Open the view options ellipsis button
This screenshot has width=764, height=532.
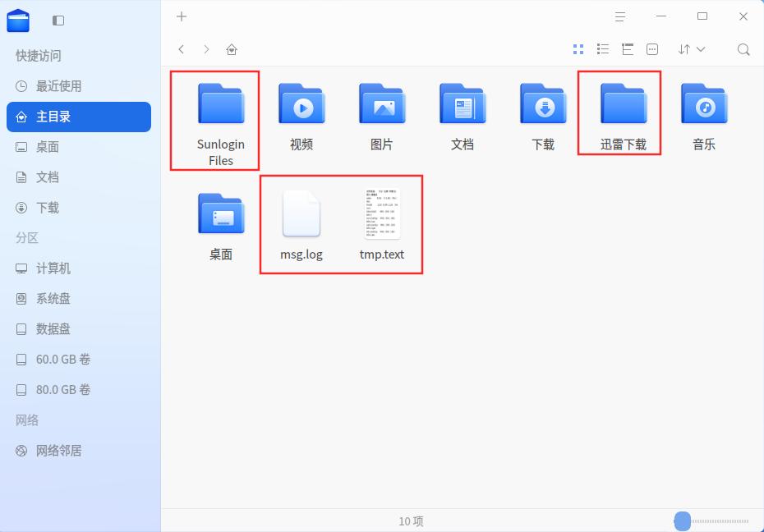652,49
